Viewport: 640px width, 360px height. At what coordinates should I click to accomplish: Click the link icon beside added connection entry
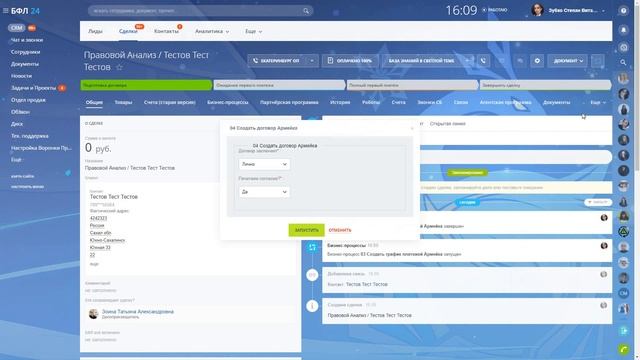pos(312,275)
